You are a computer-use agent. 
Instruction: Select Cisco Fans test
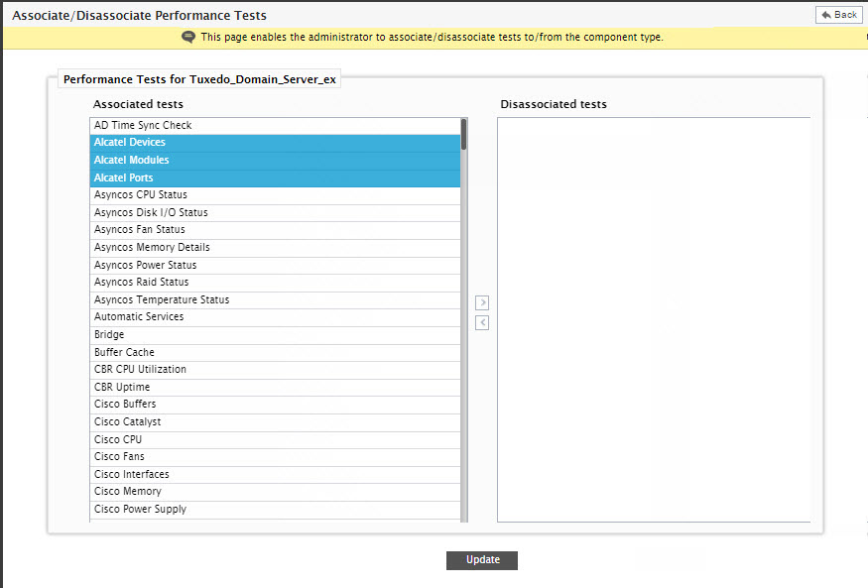coord(275,457)
